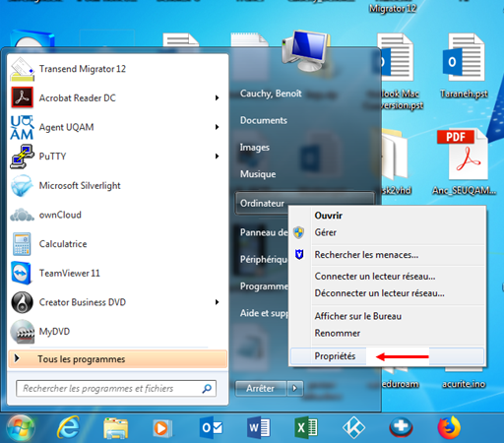The width and height of the screenshot is (504, 443).
Task: Launch PuTTY from its icon
Action: tap(22, 157)
